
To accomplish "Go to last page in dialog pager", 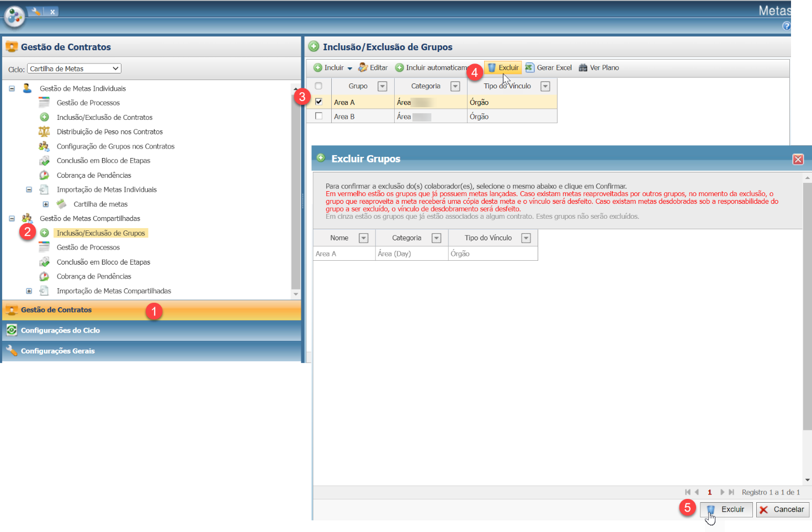I will [x=731, y=492].
